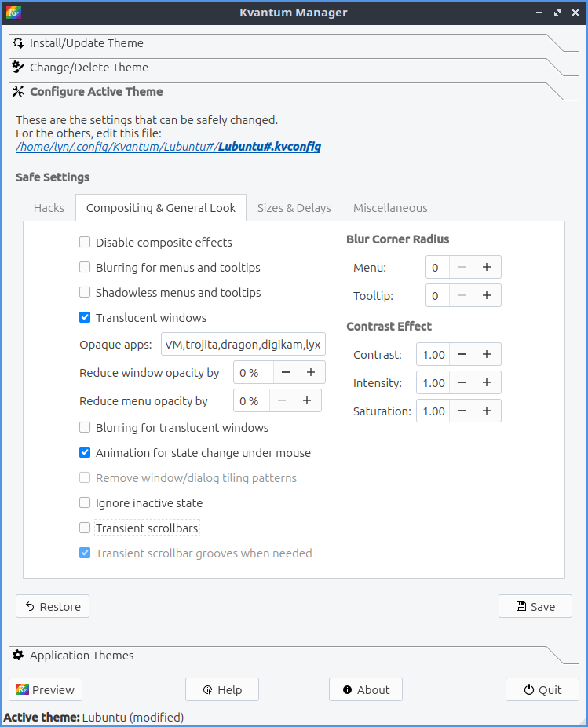
Task: Click the Preview button with Kvantum icon
Action: click(x=46, y=689)
